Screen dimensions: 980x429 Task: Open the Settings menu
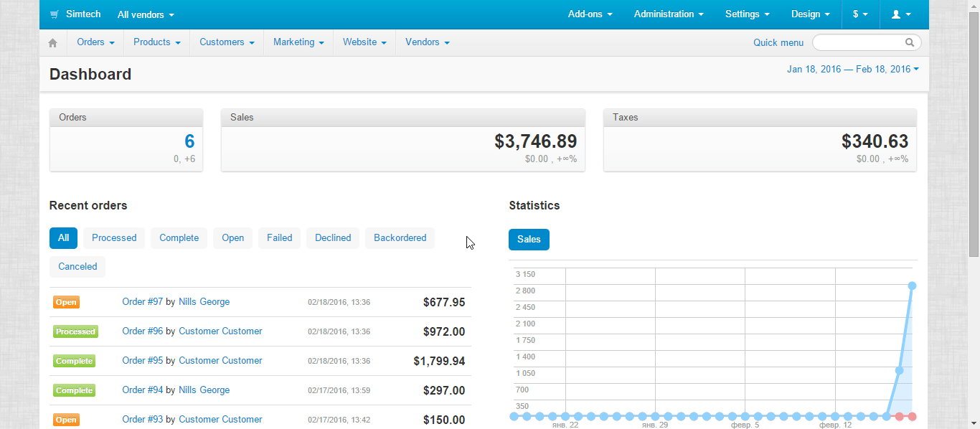click(748, 14)
